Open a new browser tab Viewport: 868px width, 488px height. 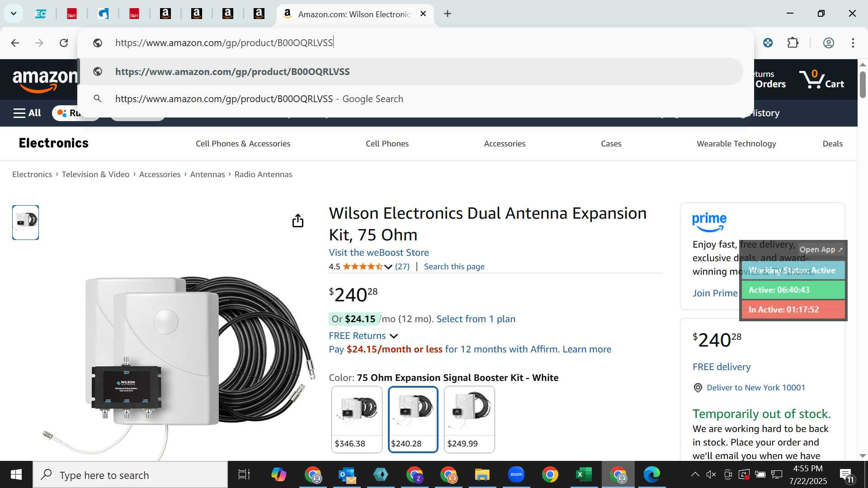pyautogui.click(x=448, y=14)
